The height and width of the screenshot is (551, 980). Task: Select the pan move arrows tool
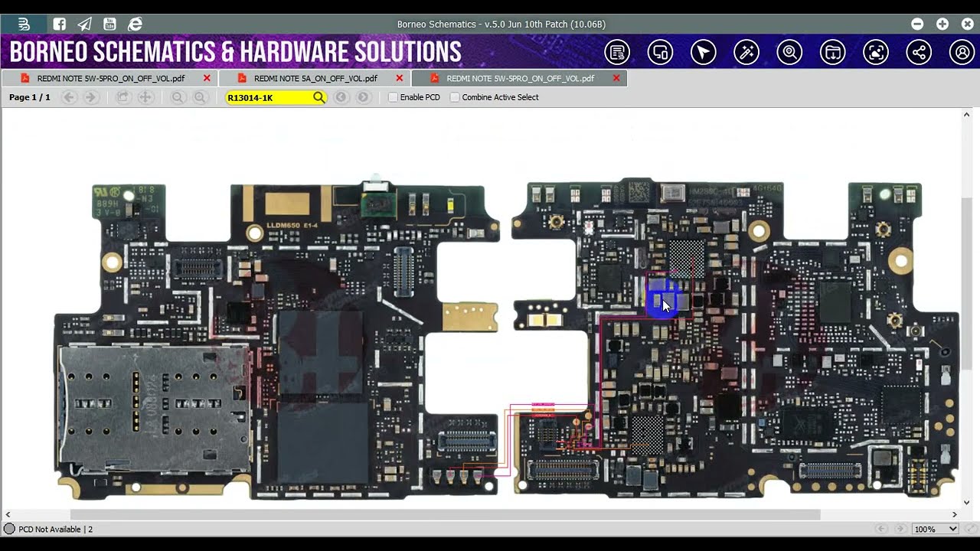click(145, 97)
